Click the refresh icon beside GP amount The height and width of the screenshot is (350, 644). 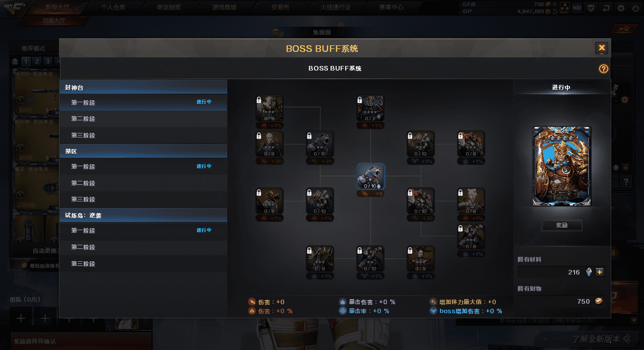tap(555, 11)
